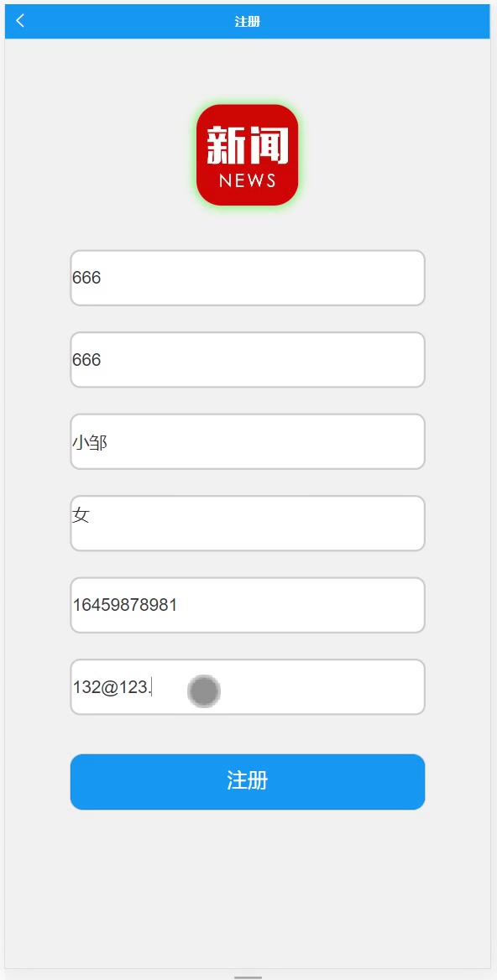Place cursor on the 16459878981 text
The image size is (497, 980).
point(125,605)
